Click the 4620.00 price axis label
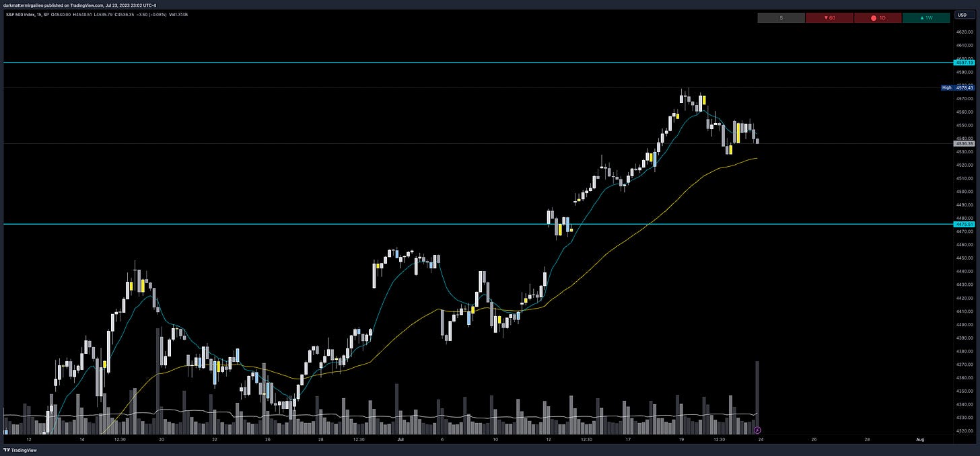980x456 pixels. pyautogui.click(x=965, y=32)
